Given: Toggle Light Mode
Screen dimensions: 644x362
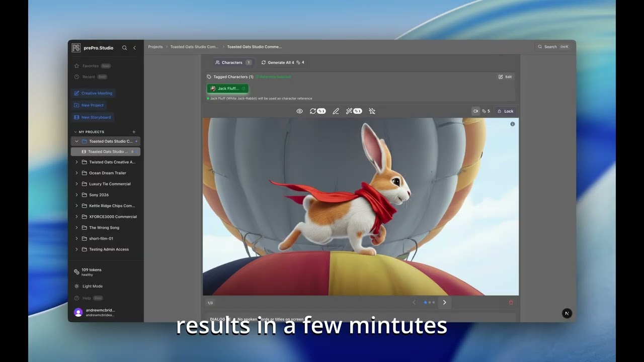Looking at the screenshot, I should 89,286.
